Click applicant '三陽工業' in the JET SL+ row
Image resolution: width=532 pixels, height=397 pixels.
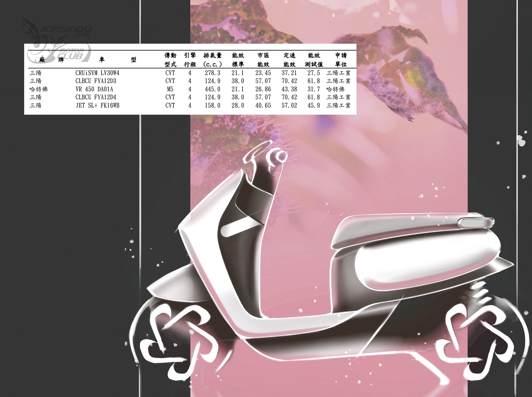point(338,105)
